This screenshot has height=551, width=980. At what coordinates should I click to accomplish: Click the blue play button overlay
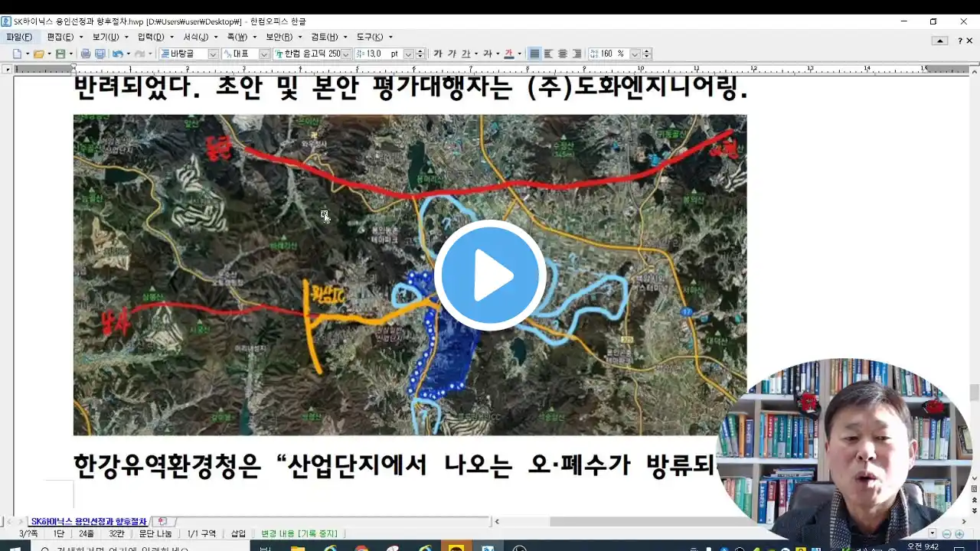pyautogui.click(x=490, y=275)
